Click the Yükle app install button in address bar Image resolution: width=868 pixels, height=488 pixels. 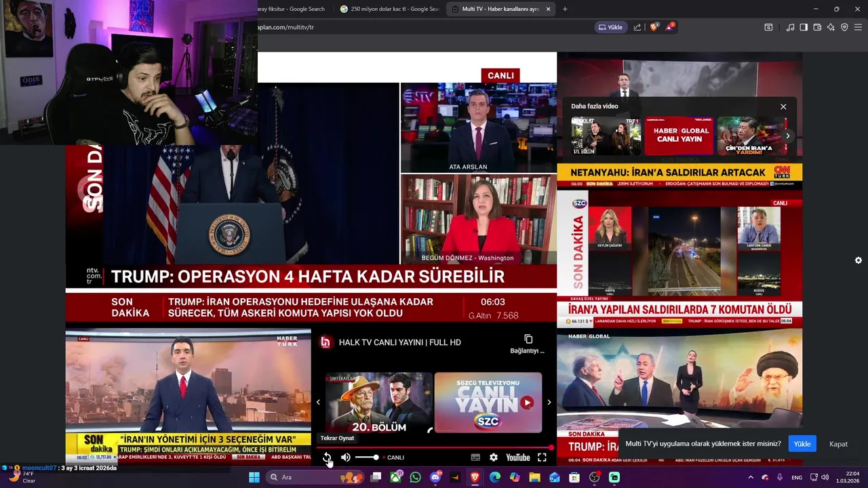point(610,27)
